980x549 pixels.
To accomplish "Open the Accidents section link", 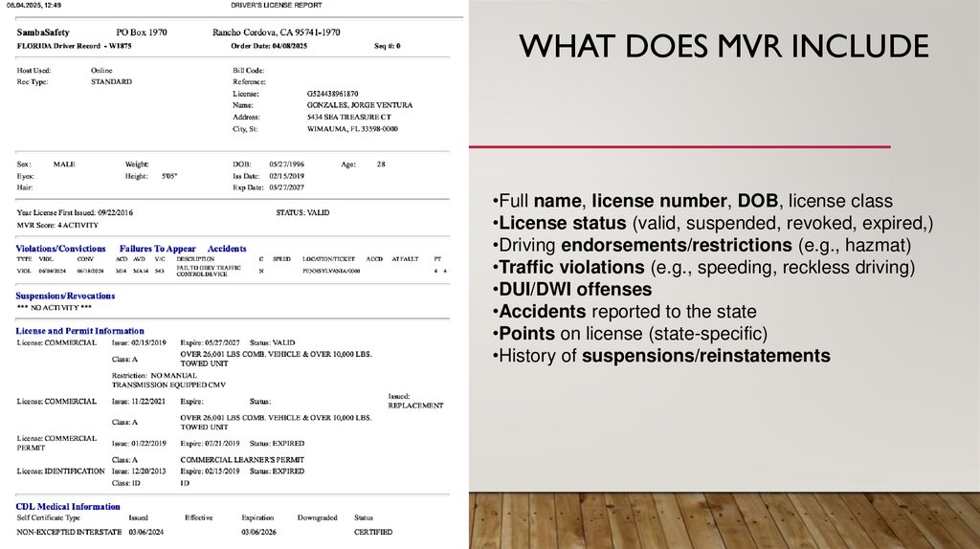I will [x=227, y=249].
